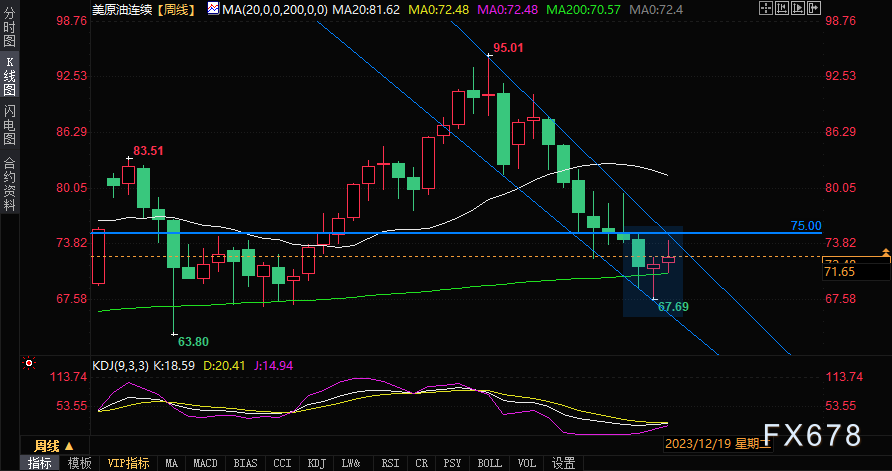
Task: Open the 合约资料 sidebar panel
Action: click(x=10, y=183)
